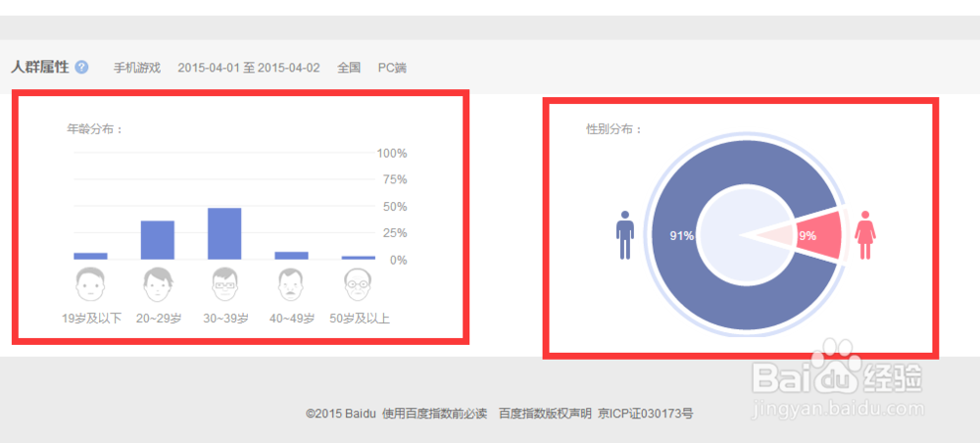Open 使用百度指数前必读 footer link

[x=435, y=413]
